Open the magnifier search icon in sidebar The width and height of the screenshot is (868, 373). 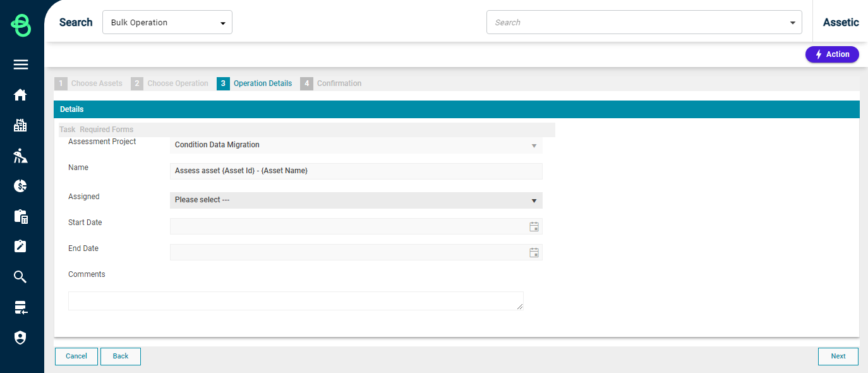[21, 277]
